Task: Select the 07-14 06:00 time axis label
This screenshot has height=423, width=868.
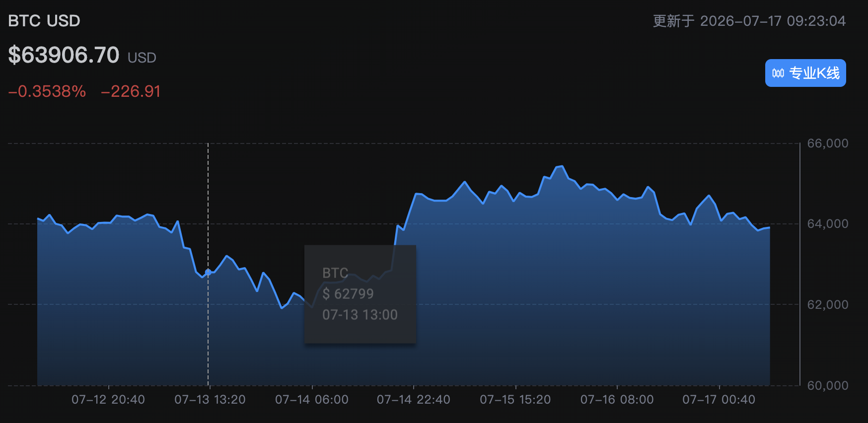Action: (312, 400)
